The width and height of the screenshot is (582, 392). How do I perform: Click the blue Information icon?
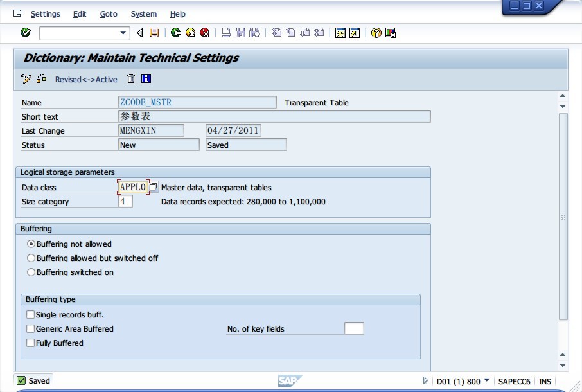click(146, 78)
